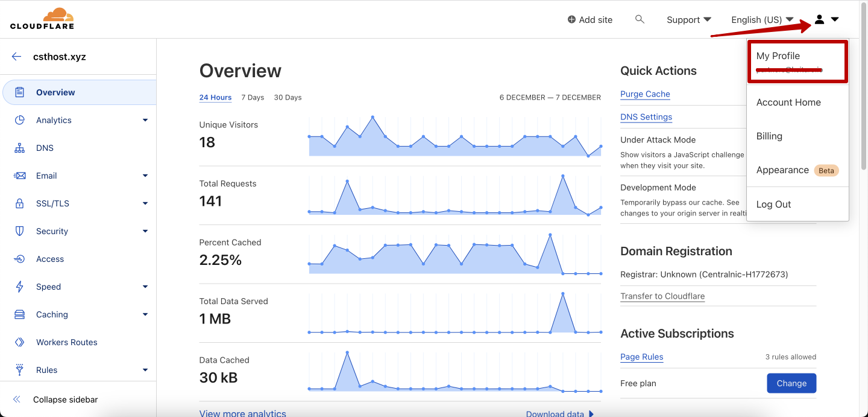This screenshot has height=417, width=868.
Task: Click the Caching drive icon
Action: pyautogui.click(x=20, y=314)
